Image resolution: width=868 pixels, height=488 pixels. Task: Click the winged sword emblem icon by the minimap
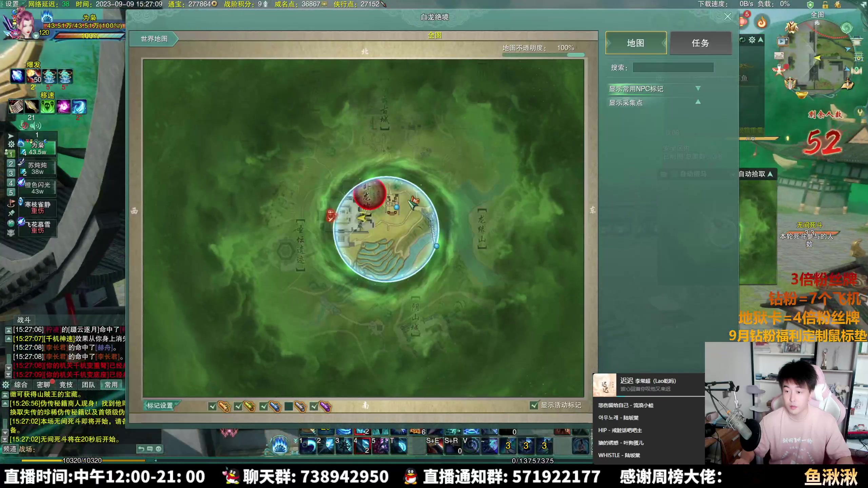790,83
